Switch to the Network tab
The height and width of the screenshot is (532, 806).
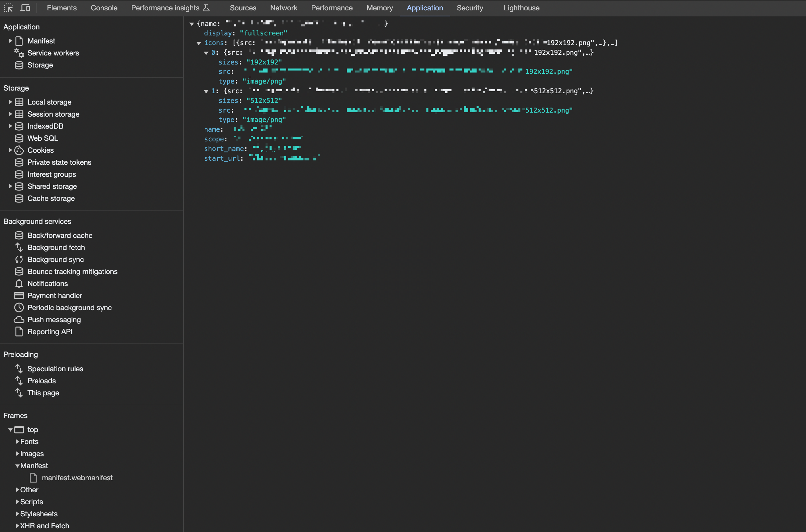284,8
